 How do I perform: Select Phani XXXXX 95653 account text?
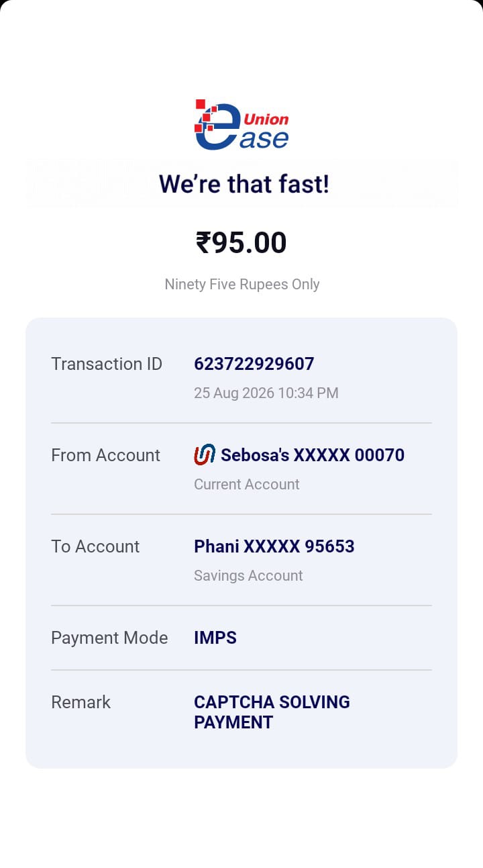tap(274, 546)
